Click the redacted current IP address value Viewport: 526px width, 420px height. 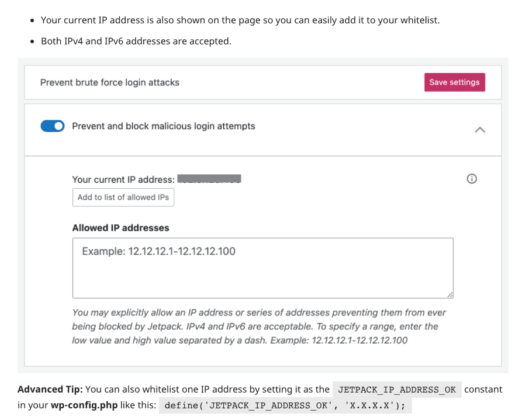[209, 179]
